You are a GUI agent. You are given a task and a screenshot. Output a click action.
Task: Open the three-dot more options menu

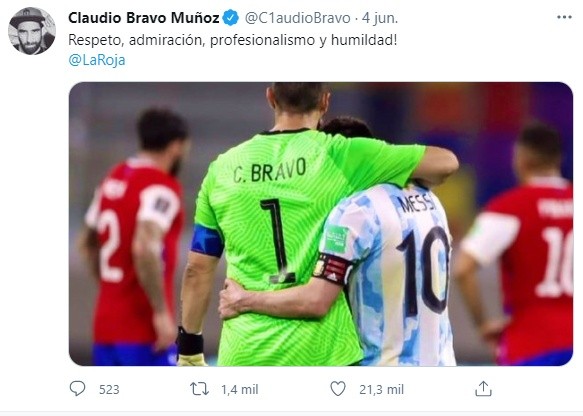(564, 17)
